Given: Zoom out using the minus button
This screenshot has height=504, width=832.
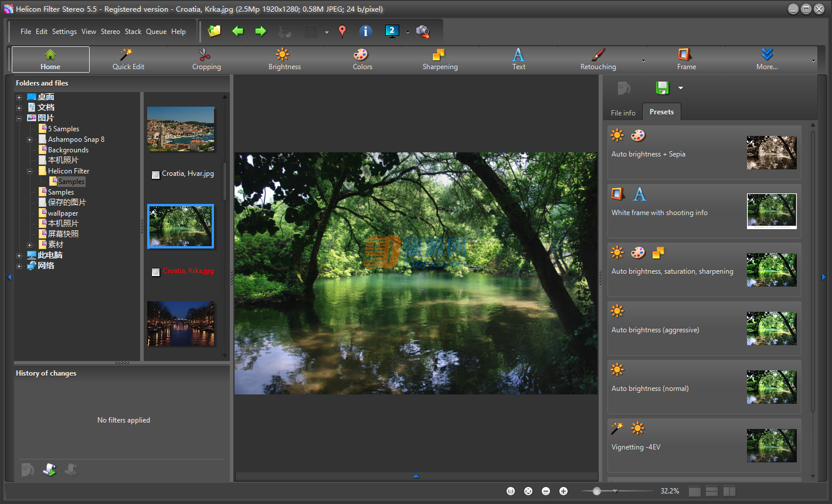Looking at the screenshot, I should (x=546, y=491).
